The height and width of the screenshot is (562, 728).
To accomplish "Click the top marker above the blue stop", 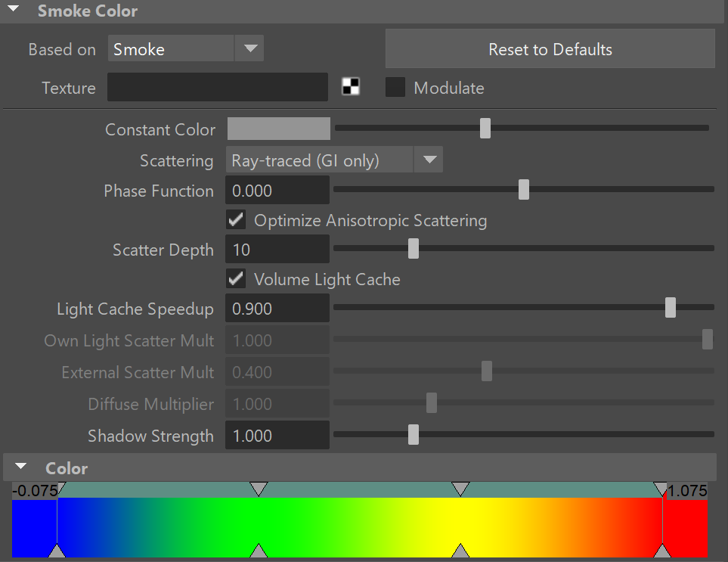I will [62, 488].
